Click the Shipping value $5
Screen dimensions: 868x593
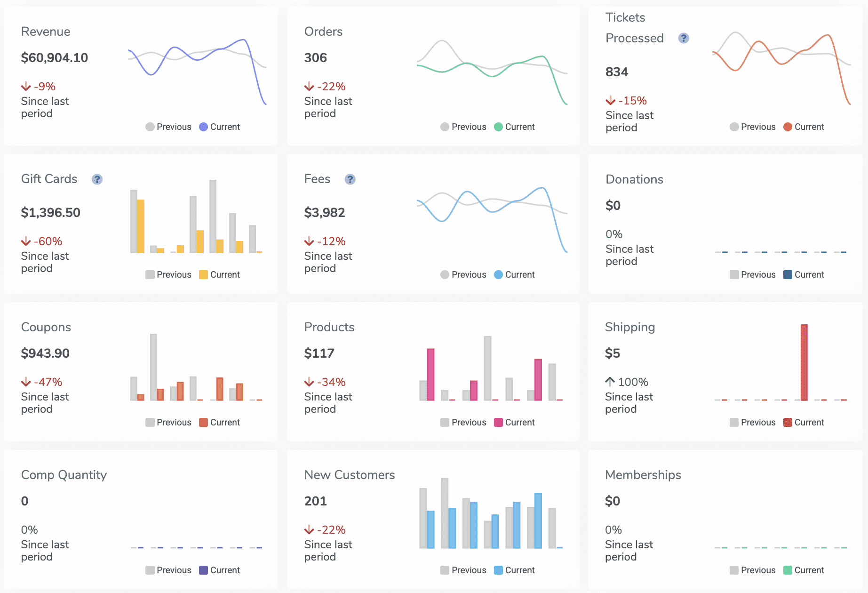[x=613, y=353]
